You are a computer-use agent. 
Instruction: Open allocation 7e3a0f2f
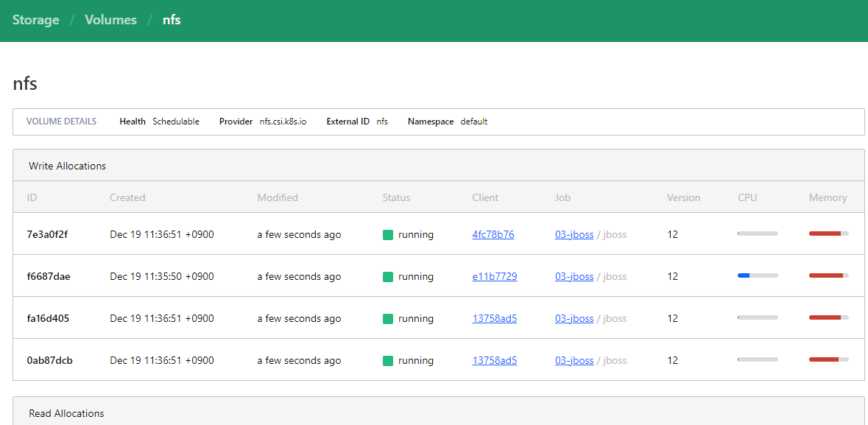pos(48,235)
